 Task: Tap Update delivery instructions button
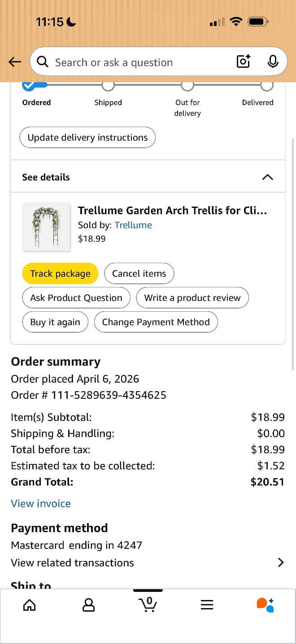(87, 137)
